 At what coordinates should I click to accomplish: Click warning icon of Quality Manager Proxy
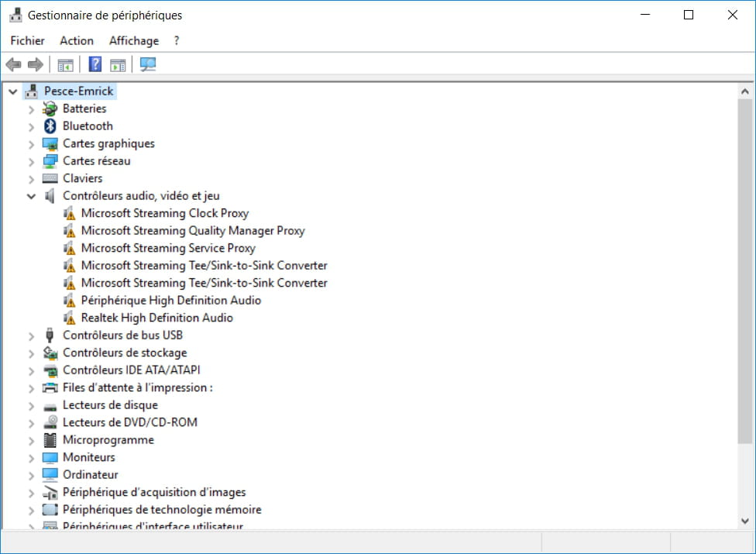pyautogui.click(x=70, y=230)
